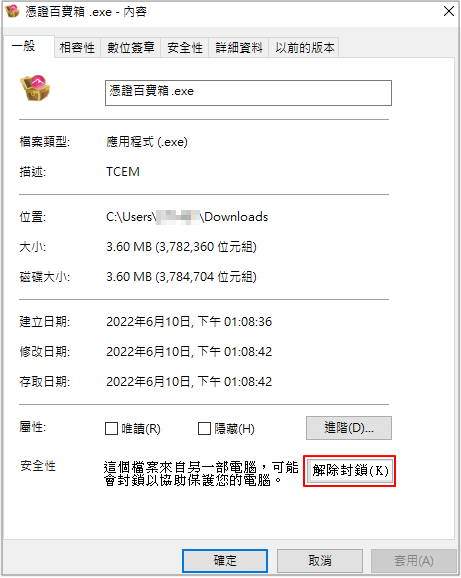This screenshot has height=578, width=461.
Task: Click the Downloads location path text
Action: tap(187, 217)
